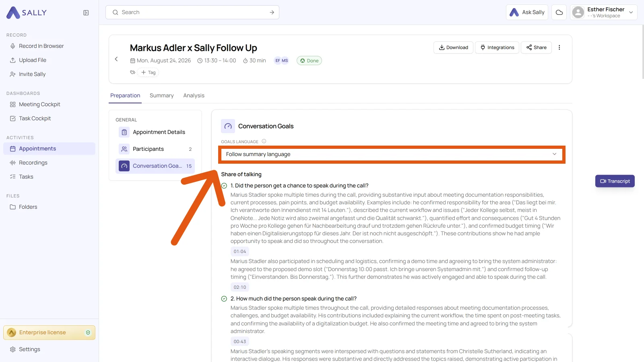Open the Transcript panel
The width and height of the screenshot is (644, 362).
click(x=615, y=181)
